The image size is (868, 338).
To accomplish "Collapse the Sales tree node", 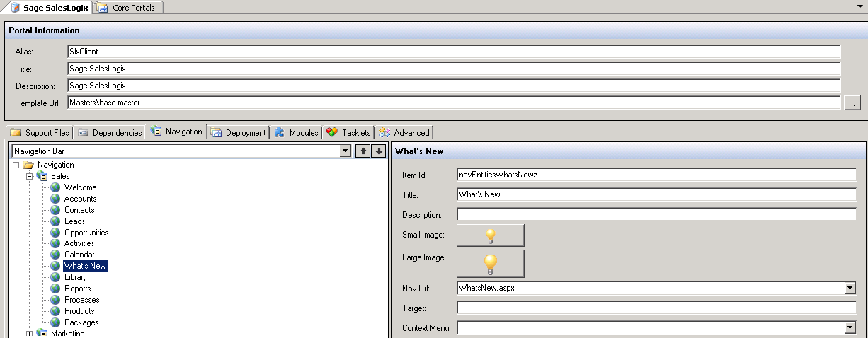I will [30, 176].
